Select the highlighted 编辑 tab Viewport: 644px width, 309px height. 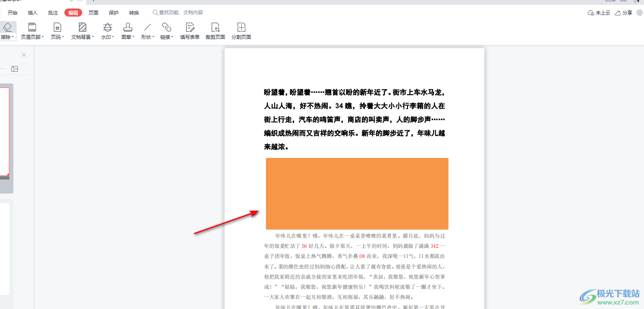click(x=73, y=13)
